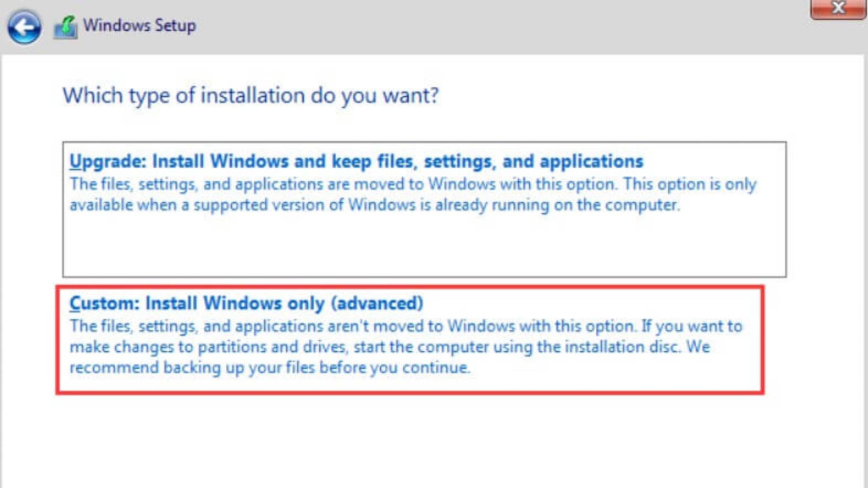
Task: Go back using the blue arrow button
Action: pyautogui.click(x=24, y=27)
